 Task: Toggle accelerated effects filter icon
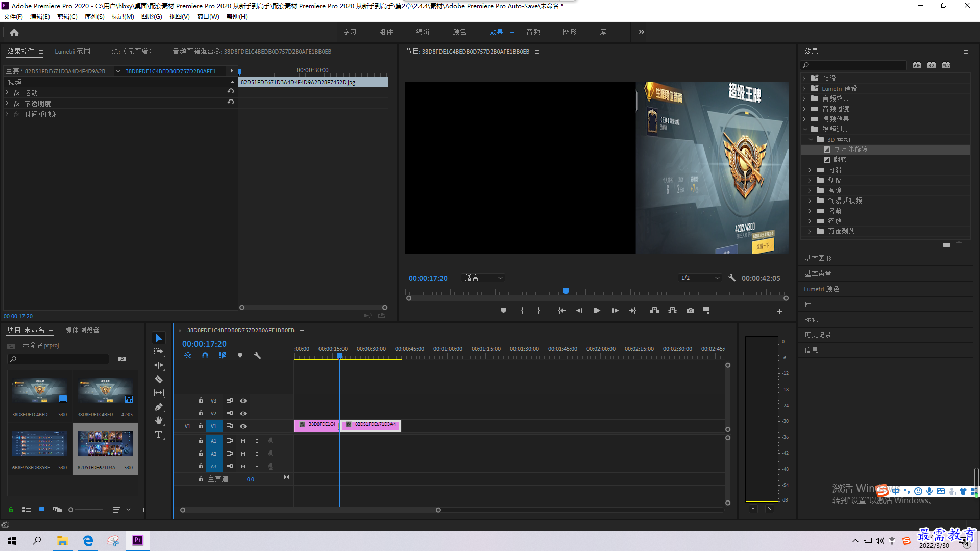point(917,65)
